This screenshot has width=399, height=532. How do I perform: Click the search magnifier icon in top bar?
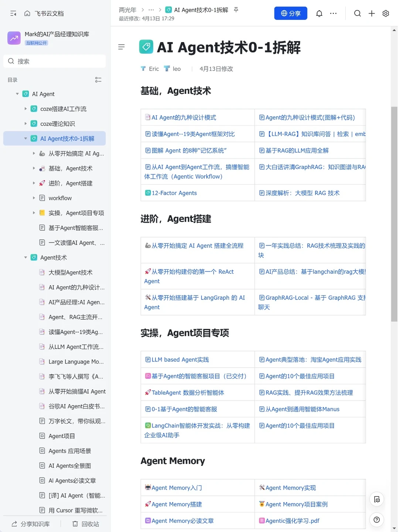coord(357,13)
